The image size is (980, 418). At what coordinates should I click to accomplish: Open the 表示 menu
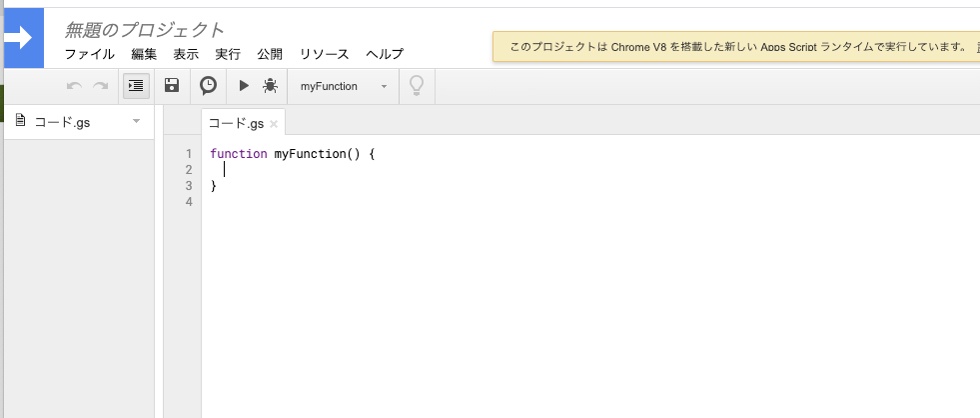click(186, 54)
